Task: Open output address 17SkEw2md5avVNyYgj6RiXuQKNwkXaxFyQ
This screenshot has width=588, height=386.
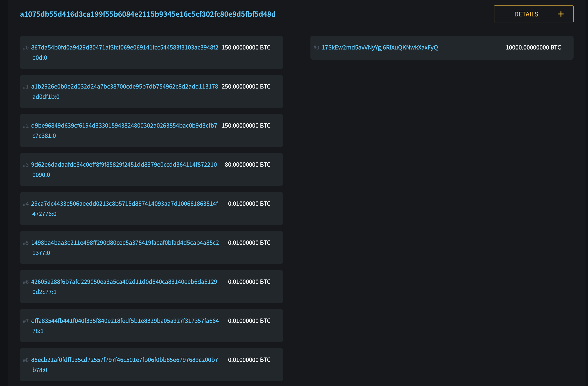Action: click(x=380, y=48)
